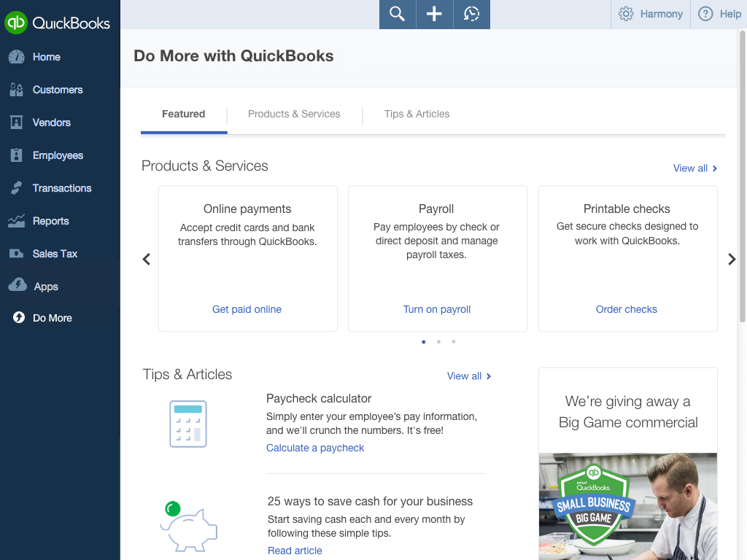Image resolution: width=747 pixels, height=560 pixels.
Task: Select the second carousel page dot
Action: tap(438, 341)
